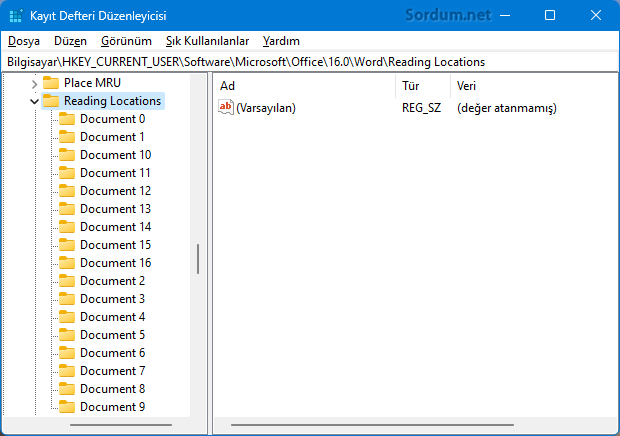Click the Place MRU folder icon

(51, 83)
